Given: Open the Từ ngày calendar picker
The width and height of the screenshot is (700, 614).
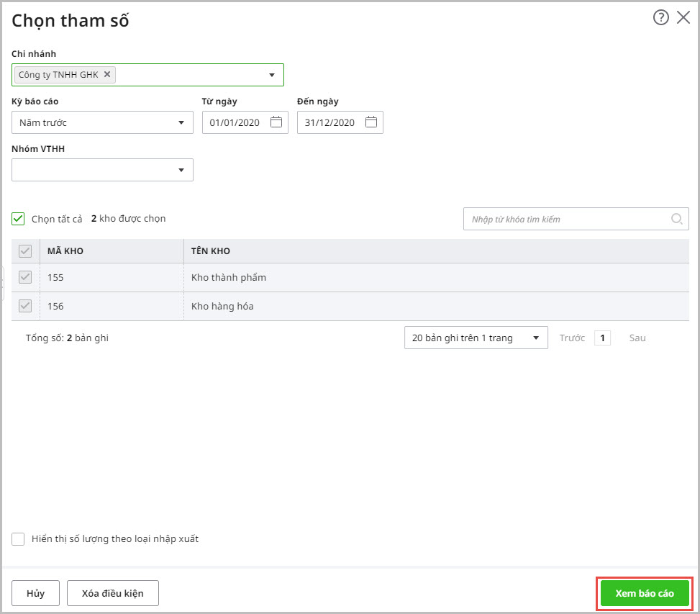Looking at the screenshot, I should 276,122.
